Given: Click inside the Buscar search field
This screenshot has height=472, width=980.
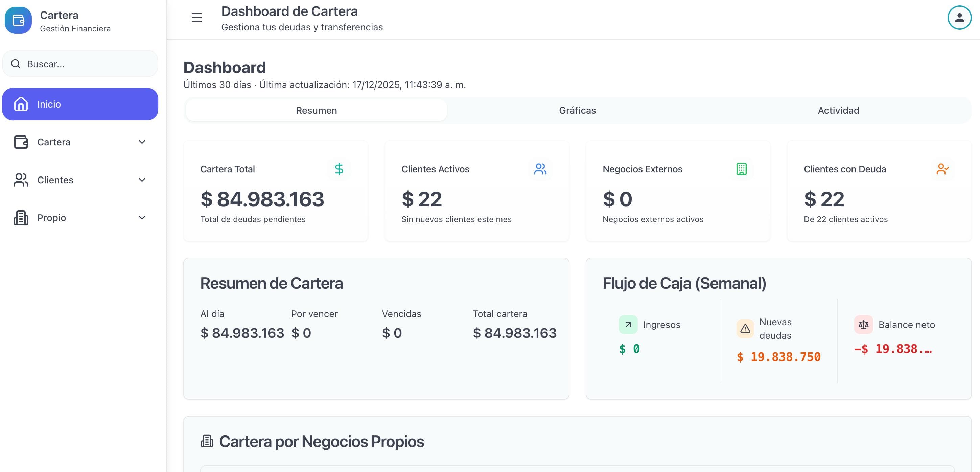Looking at the screenshot, I should point(80,64).
